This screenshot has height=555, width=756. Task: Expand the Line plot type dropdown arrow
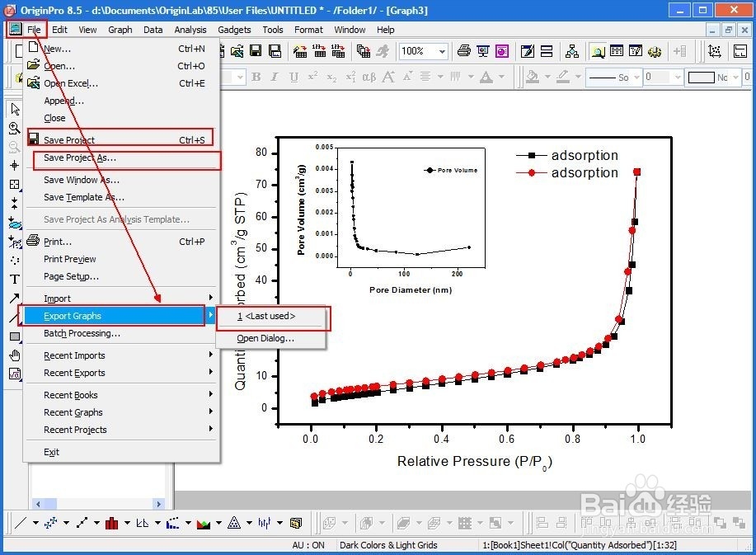pos(35,523)
